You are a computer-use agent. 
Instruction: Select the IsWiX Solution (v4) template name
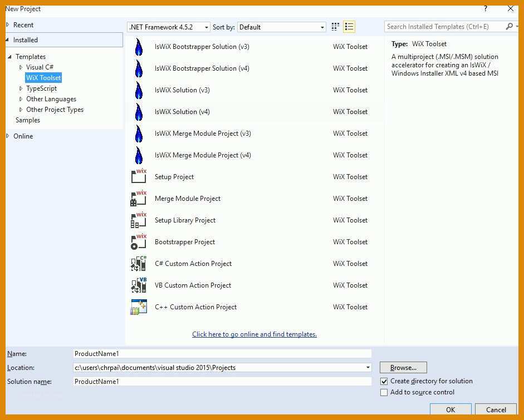[x=182, y=112]
